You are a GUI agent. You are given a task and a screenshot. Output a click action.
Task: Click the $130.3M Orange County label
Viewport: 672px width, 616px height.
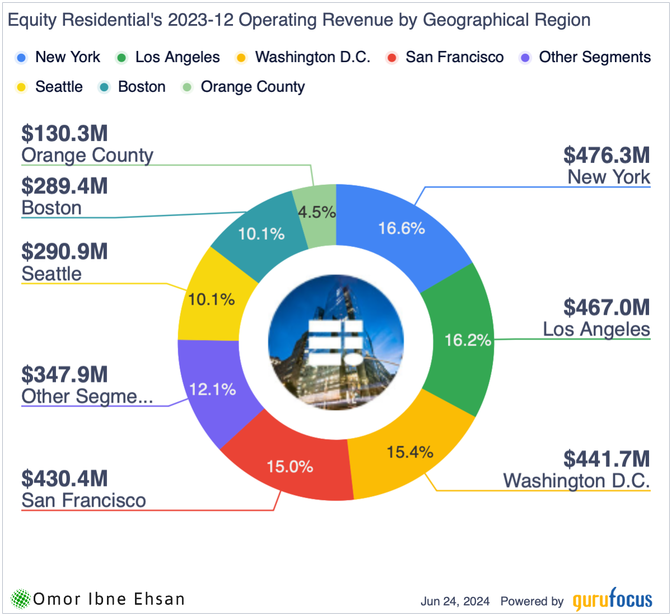pyautogui.click(x=87, y=144)
